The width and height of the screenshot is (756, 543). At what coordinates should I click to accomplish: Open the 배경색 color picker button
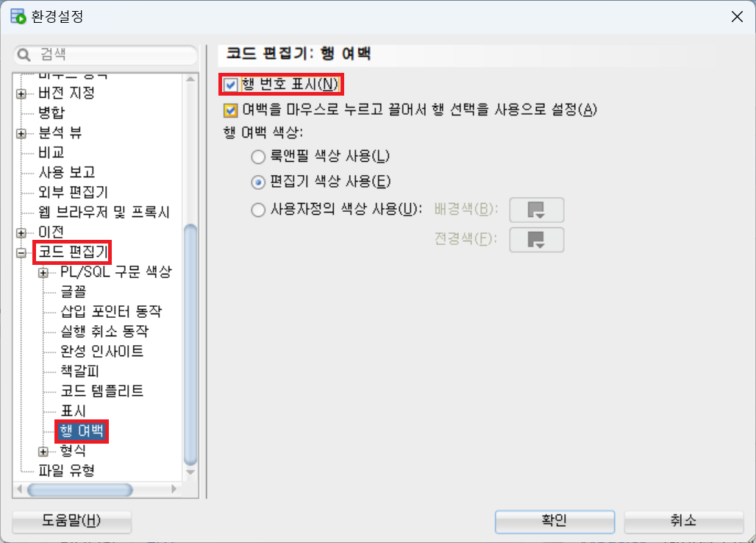coord(536,210)
